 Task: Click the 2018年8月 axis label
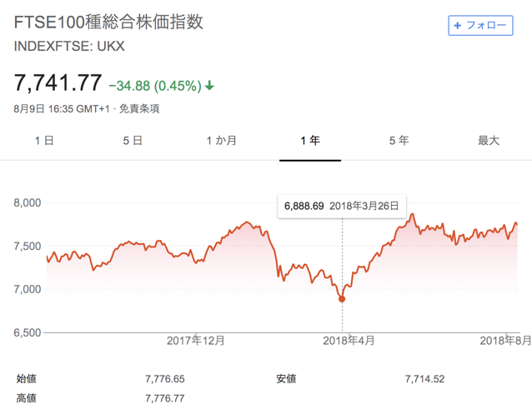505,341
